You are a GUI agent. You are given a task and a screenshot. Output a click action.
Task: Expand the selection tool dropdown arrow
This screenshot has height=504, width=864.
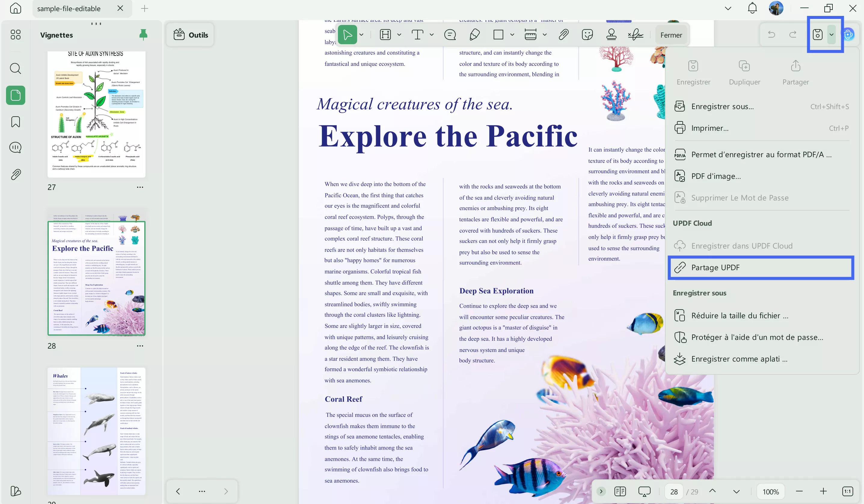[361, 35]
